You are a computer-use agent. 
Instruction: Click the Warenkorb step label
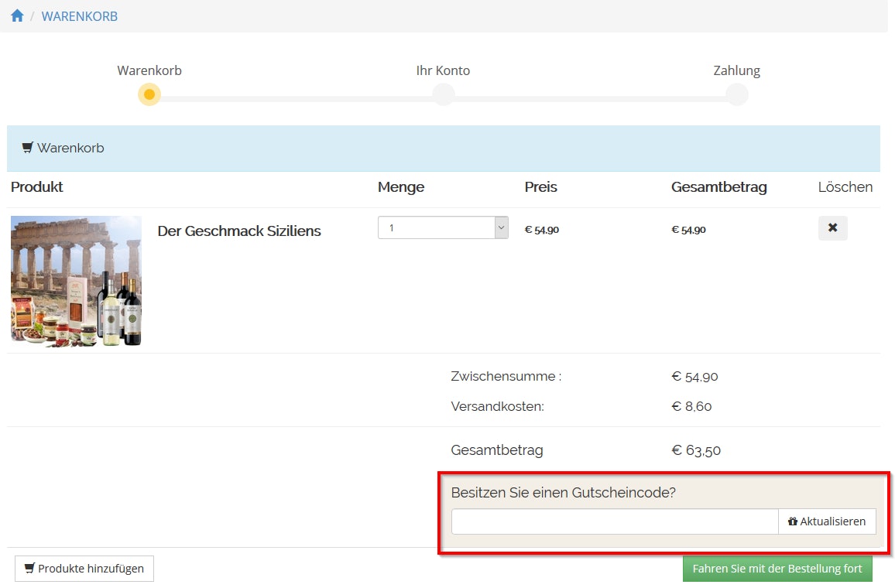click(x=149, y=70)
